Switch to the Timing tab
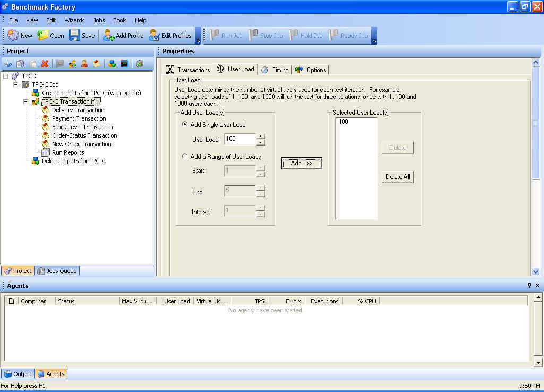Screen dimensions: 544x392 point(275,70)
